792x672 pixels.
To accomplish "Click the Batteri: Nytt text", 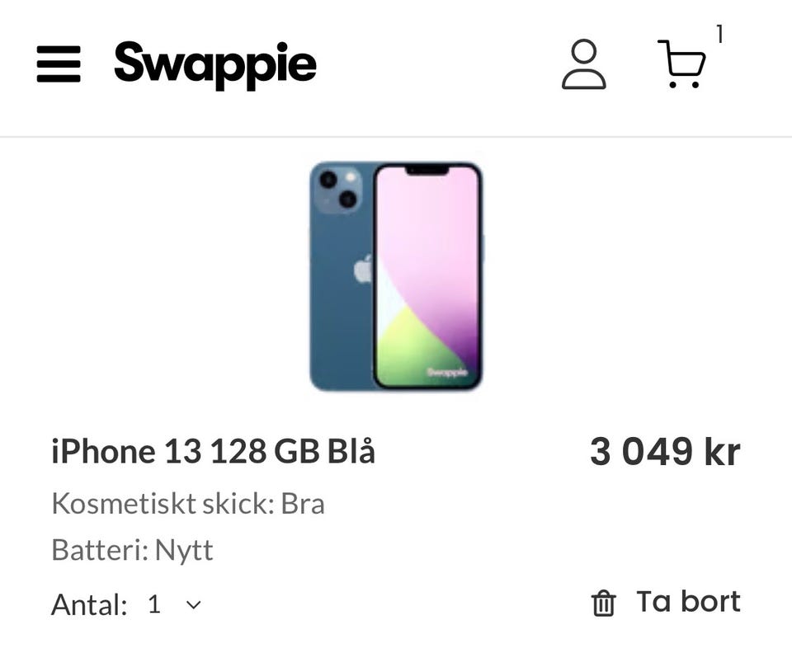I will click(x=132, y=550).
